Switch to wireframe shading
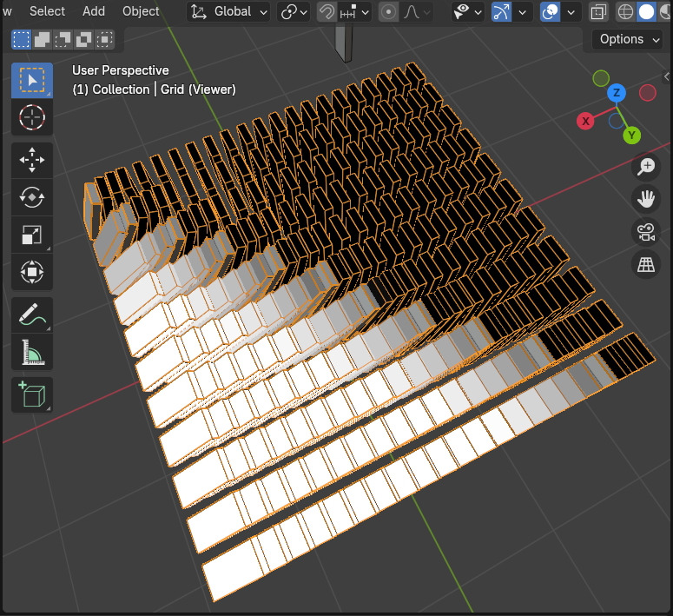 [x=625, y=12]
